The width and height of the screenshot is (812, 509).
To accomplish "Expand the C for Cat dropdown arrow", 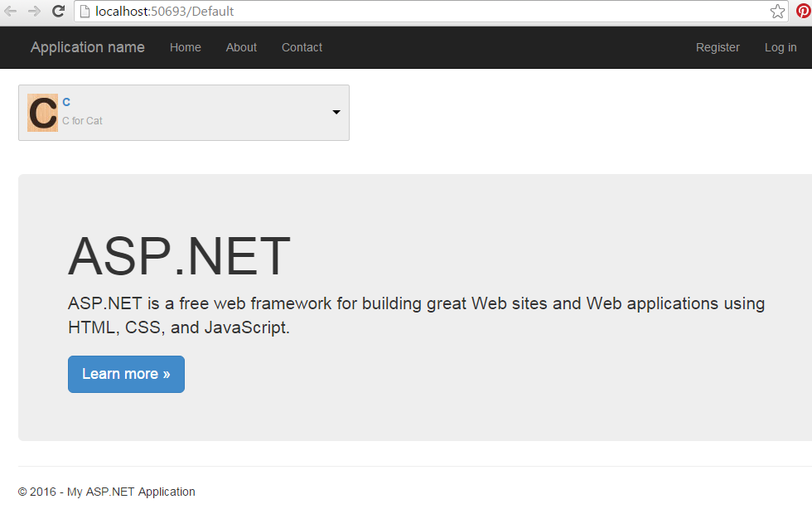I will (x=336, y=112).
